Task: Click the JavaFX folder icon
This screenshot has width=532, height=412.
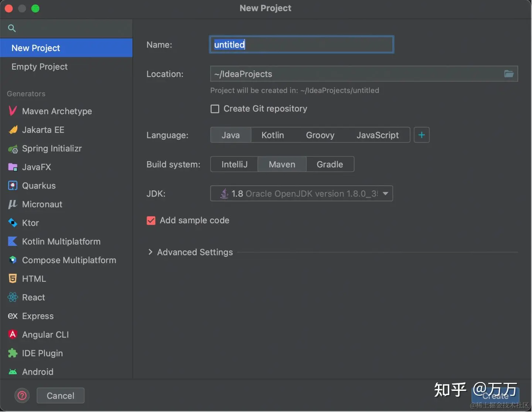Action: point(13,167)
